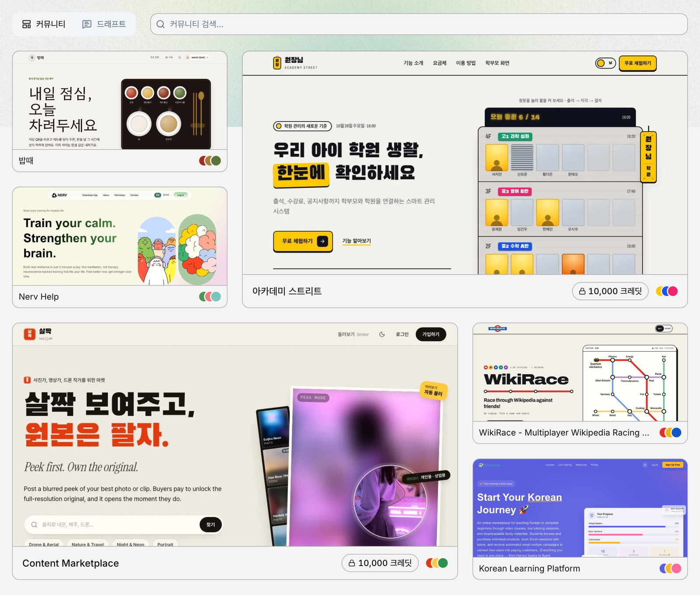Click 기능 소개 in the 아카데미 스트리트 preview nav
Viewport: 700px width, 595px height.
(x=413, y=63)
